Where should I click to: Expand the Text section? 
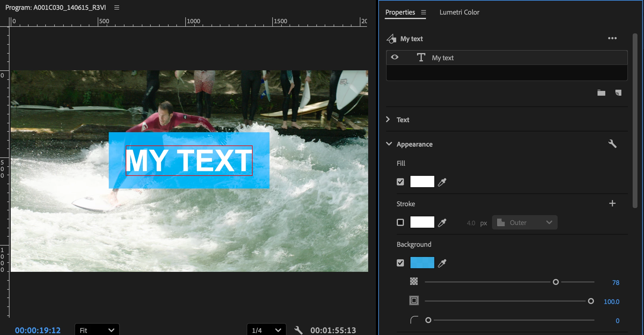pyautogui.click(x=388, y=120)
